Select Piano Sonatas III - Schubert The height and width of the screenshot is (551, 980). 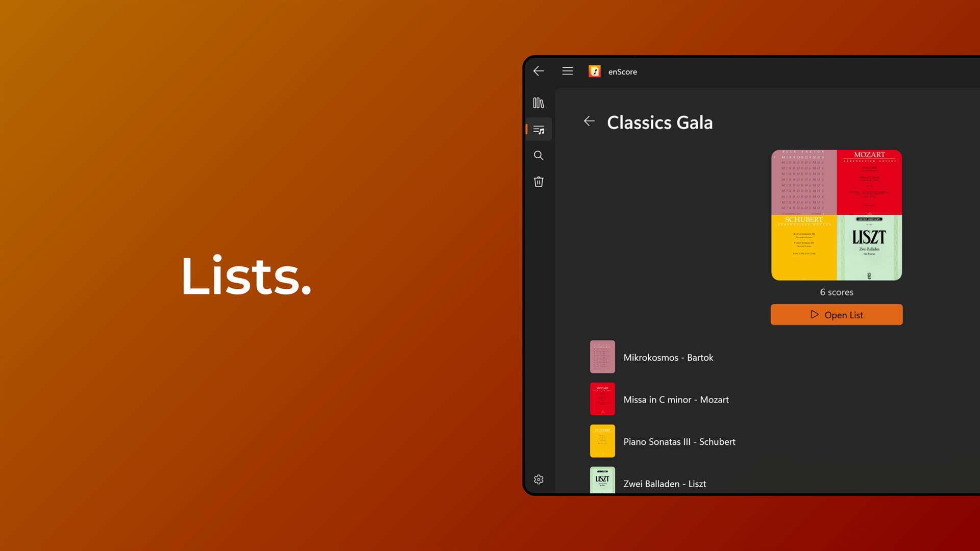(679, 442)
